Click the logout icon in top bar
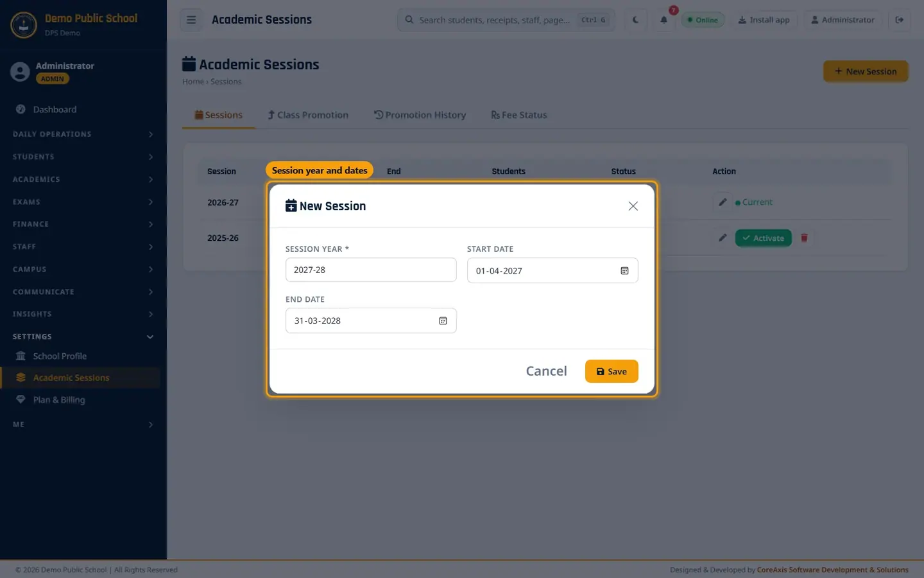Screen dimensions: 924x578 900,20
